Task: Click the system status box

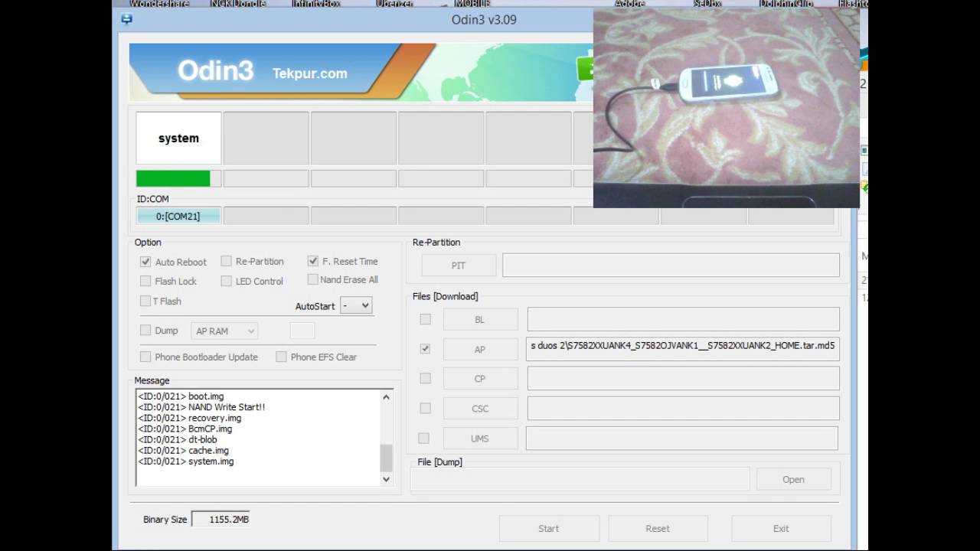Action: 178,139
